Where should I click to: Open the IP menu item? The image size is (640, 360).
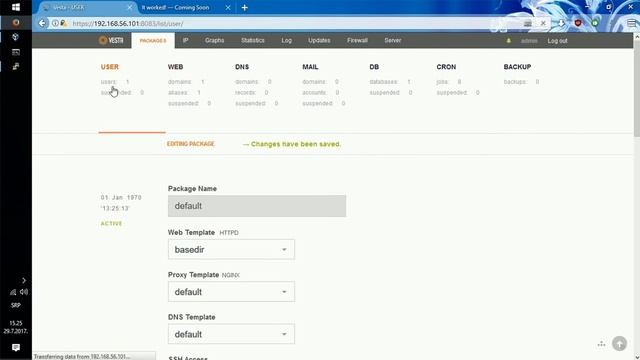[x=185, y=40]
